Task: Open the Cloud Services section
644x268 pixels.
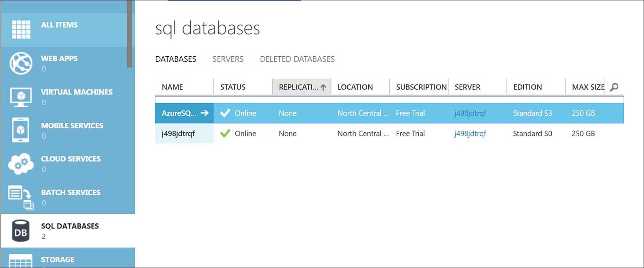Action: point(20,164)
